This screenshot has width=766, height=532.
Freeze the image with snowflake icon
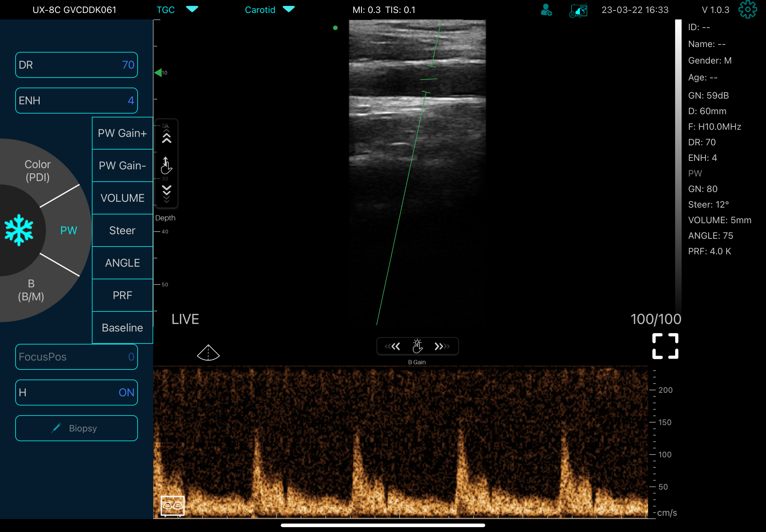coord(19,230)
